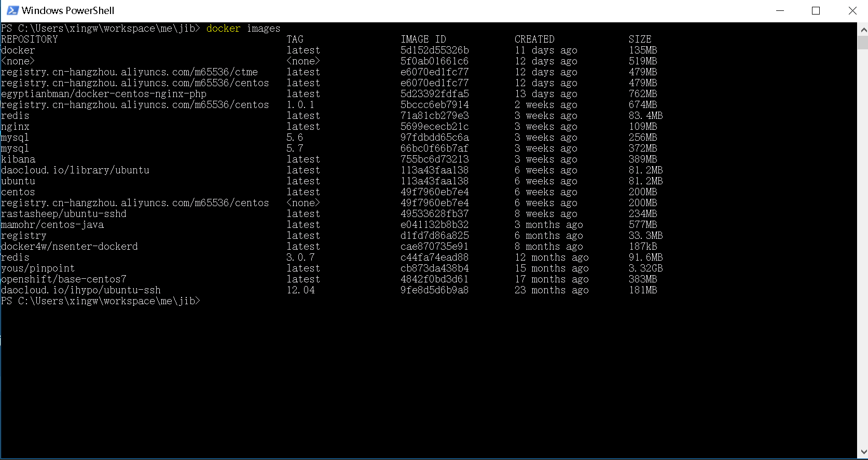Click daocloud.io/ihypo/ubuntu-ssh repository
This screenshot has height=460, width=868.
81,290
